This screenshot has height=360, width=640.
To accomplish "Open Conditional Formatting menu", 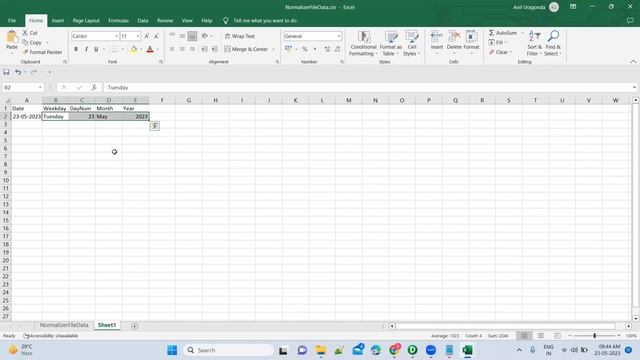I will tap(363, 43).
